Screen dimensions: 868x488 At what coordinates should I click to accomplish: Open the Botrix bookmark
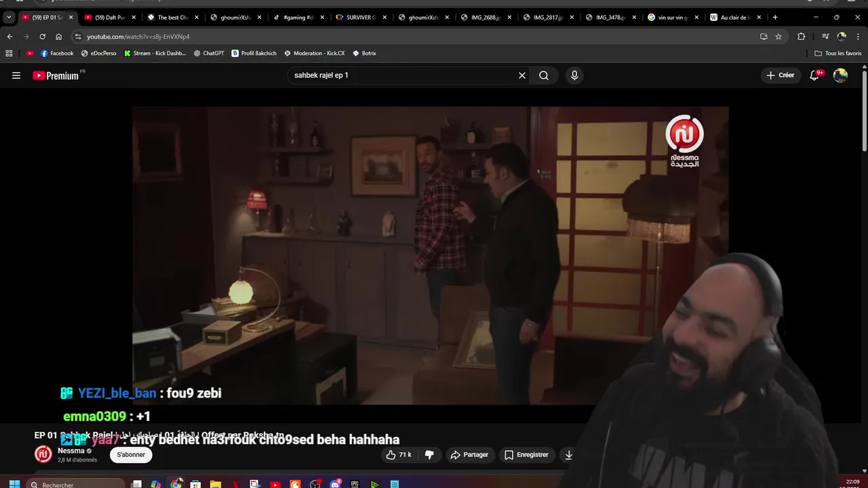[364, 53]
